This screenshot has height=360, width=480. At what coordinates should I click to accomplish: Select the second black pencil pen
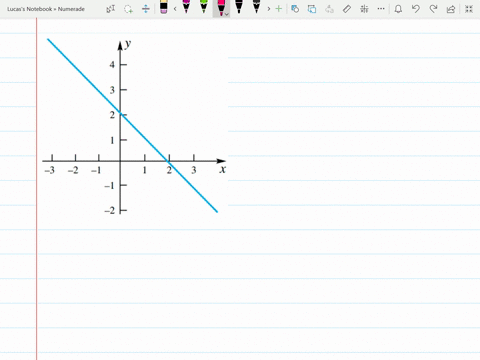(256, 7)
